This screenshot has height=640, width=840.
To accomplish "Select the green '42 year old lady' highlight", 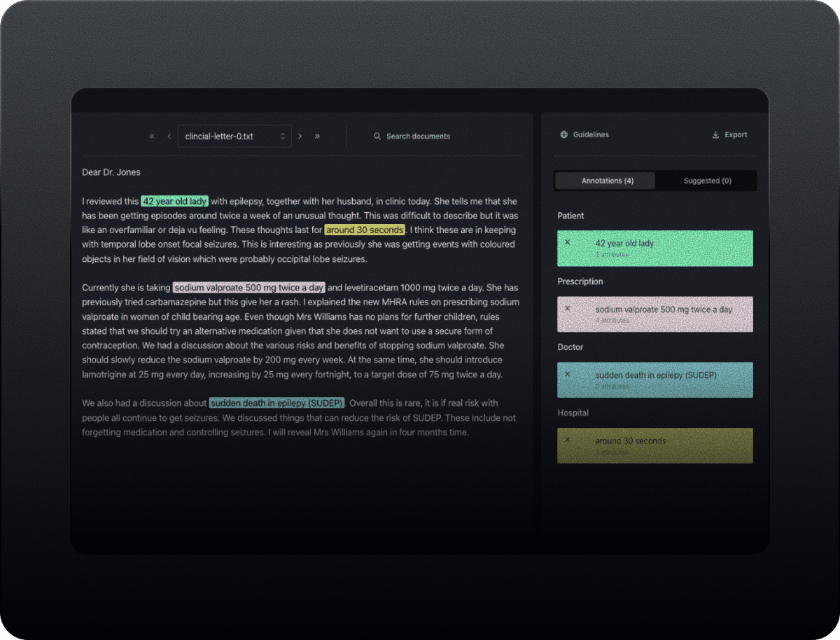I will coord(174,202).
